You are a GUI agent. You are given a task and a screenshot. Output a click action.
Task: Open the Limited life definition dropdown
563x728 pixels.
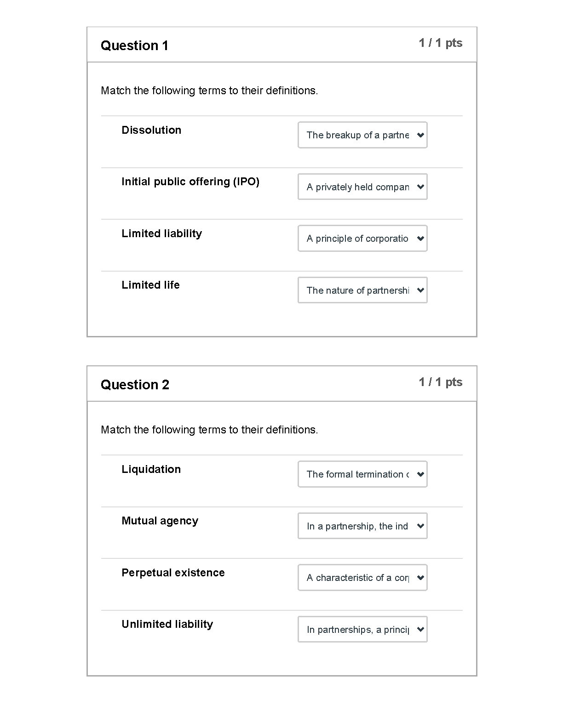click(362, 290)
